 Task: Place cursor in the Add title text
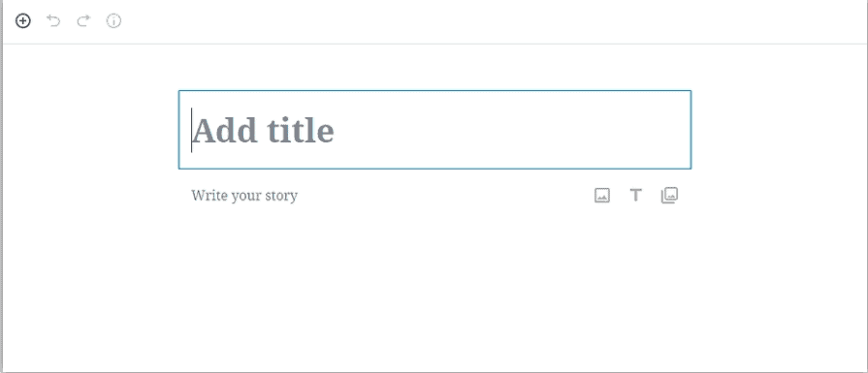coord(263,131)
